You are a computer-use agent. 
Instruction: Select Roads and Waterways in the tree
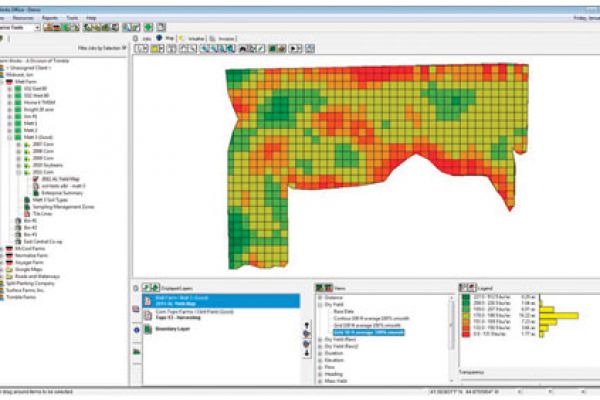pyautogui.click(x=37, y=276)
